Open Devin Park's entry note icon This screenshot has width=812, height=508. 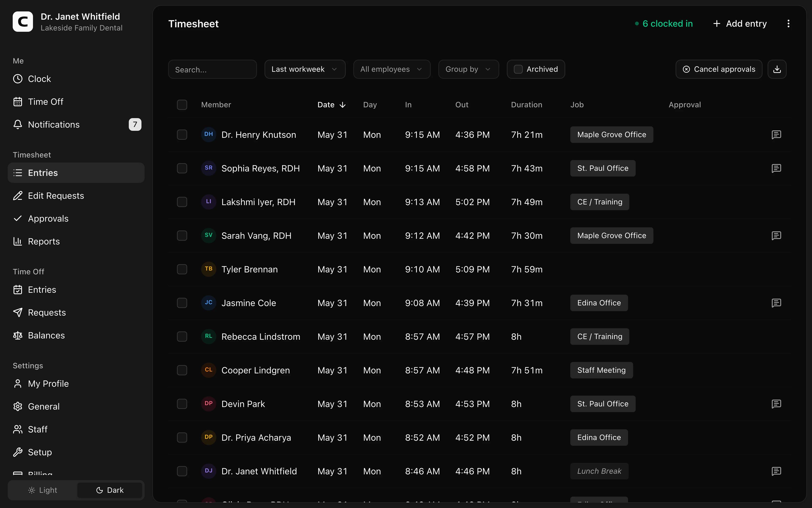click(776, 404)
